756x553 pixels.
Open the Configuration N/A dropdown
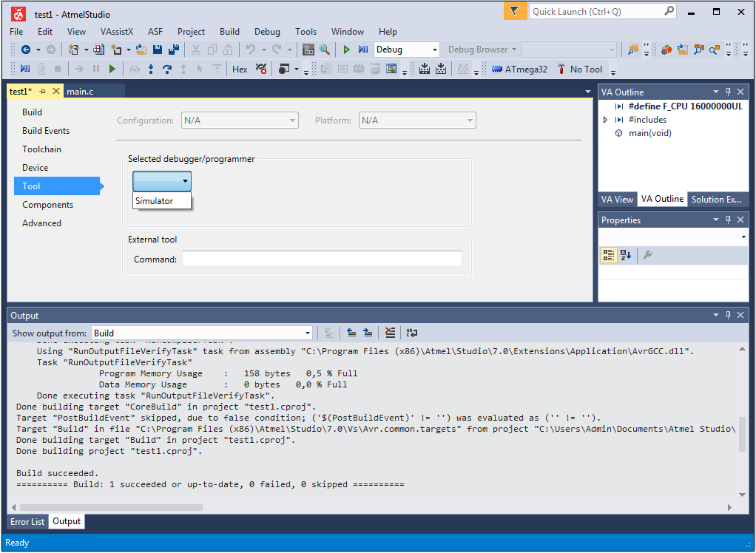pyautogui.click(x=240, y=121)
